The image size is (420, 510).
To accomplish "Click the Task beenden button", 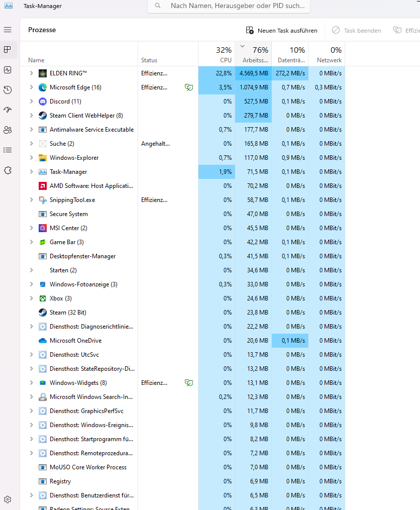I will [357, 30].
